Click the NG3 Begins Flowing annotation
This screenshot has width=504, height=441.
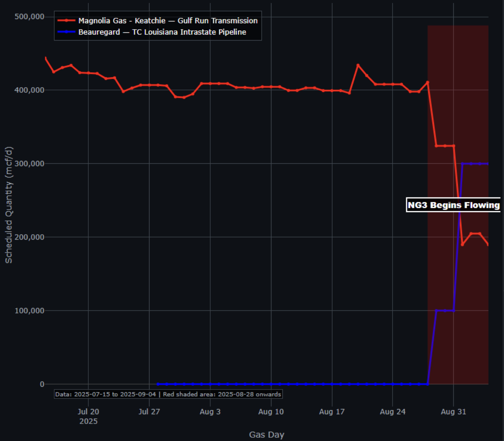453,205
